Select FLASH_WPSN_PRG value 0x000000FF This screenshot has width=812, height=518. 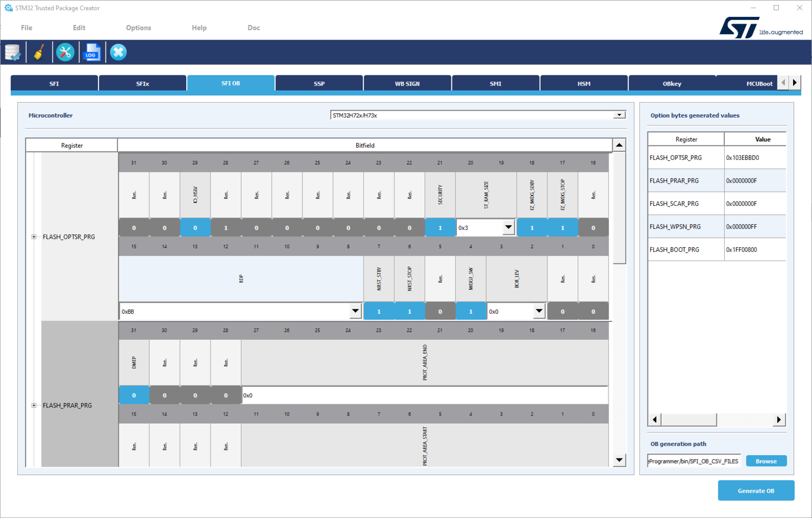coord(755,226)
